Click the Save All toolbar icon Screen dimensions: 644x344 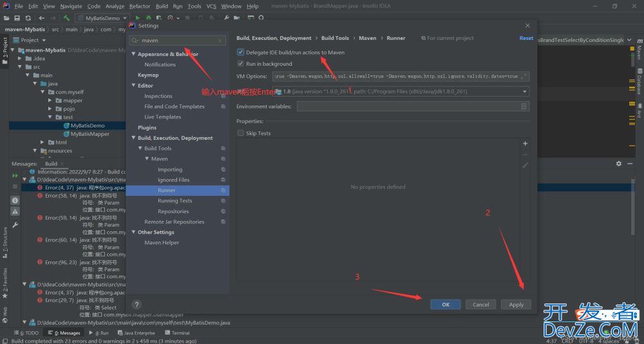pos(17,18)
